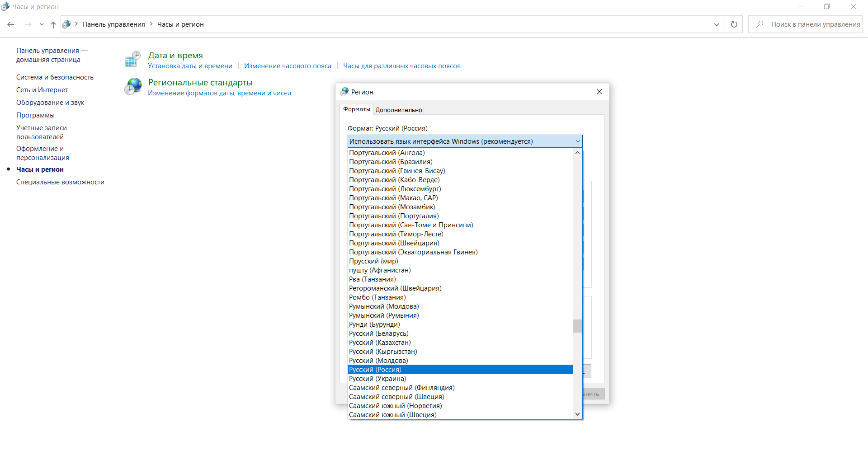This screenshot has height=465, width=868.
Task: Collapse the format language combo box
Action: tap(578, 141)
